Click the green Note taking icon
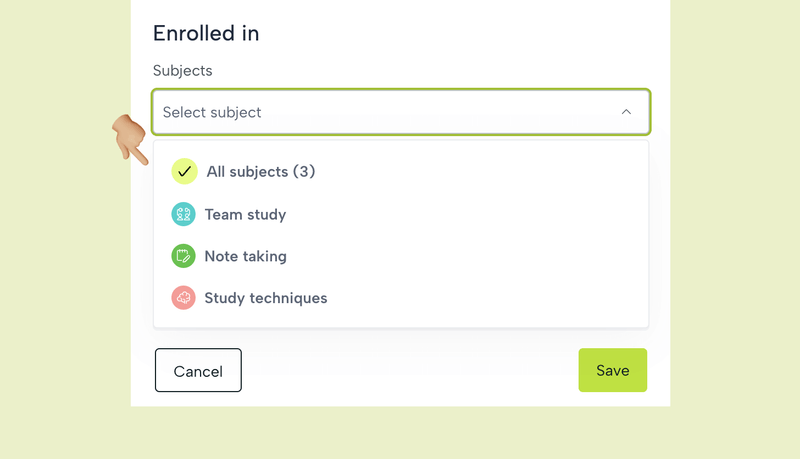800x459 pixels. pyautogui.click(x=183, y=256)
